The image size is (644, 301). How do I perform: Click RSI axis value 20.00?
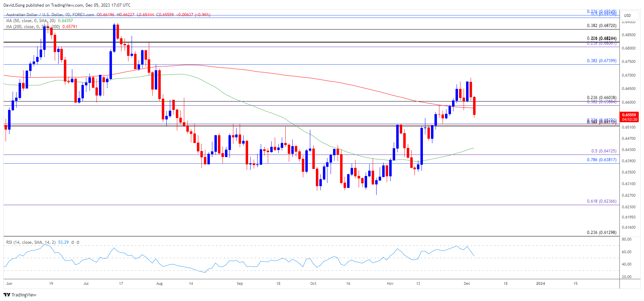coord(626,277)
